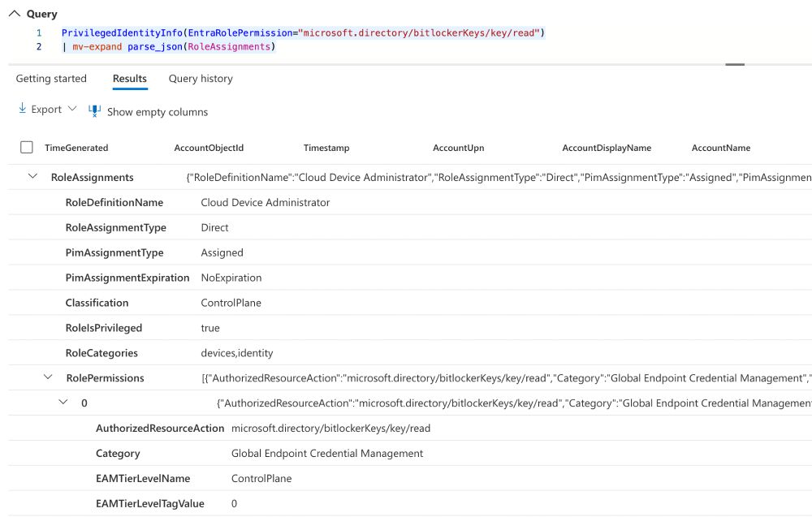Select Global Endpoint Credential Management value
Image resolution: width=812 pixels, height=517 pixels.
point(326,454)
